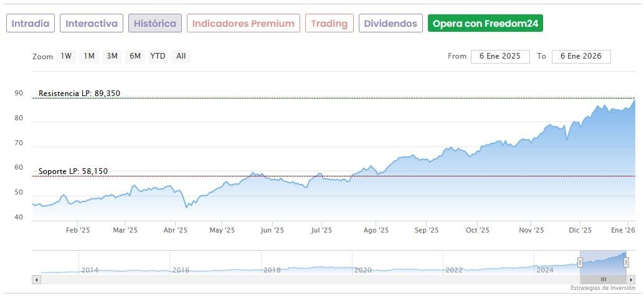Open the Intradía chart tab
Viewport: 644px width, 298px height.
pos(31,24)
